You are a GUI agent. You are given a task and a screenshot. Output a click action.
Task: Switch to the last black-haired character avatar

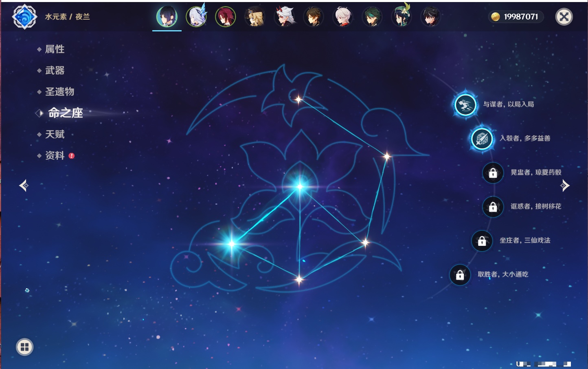[431, 17]
